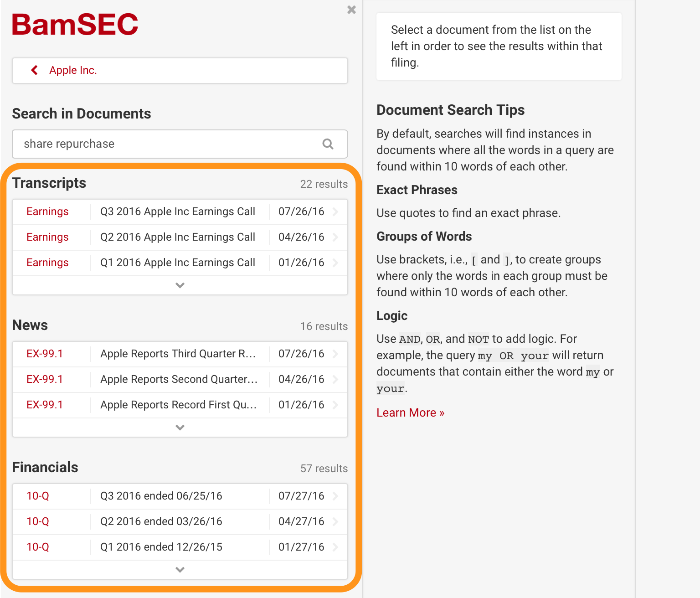
Task: Click the Logic subheading
Action: coord(392,316)
